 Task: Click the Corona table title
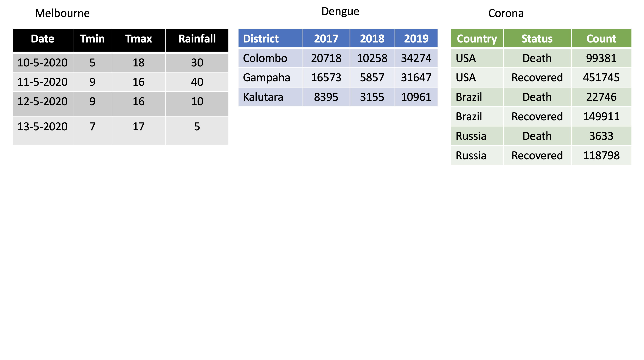[x=506, y=13]
